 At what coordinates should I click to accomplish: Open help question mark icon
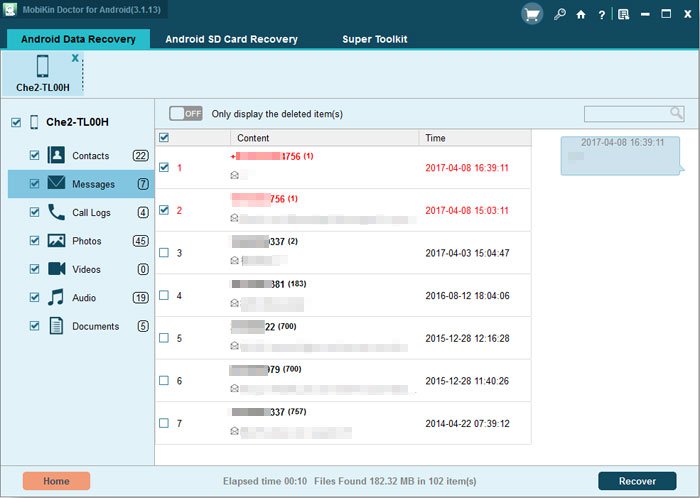[x=601, y=15]
